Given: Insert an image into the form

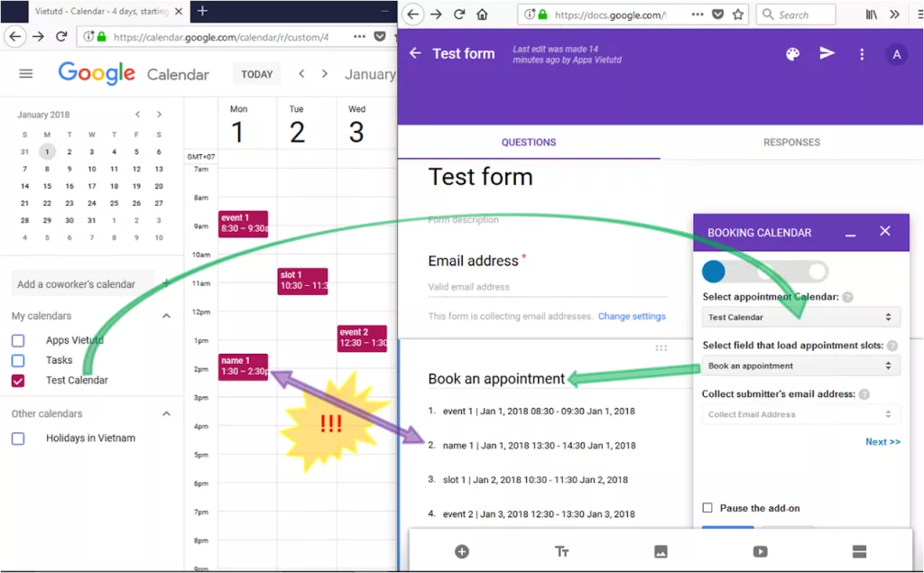Looking at the screenshot, I should (x=661, y=551).
